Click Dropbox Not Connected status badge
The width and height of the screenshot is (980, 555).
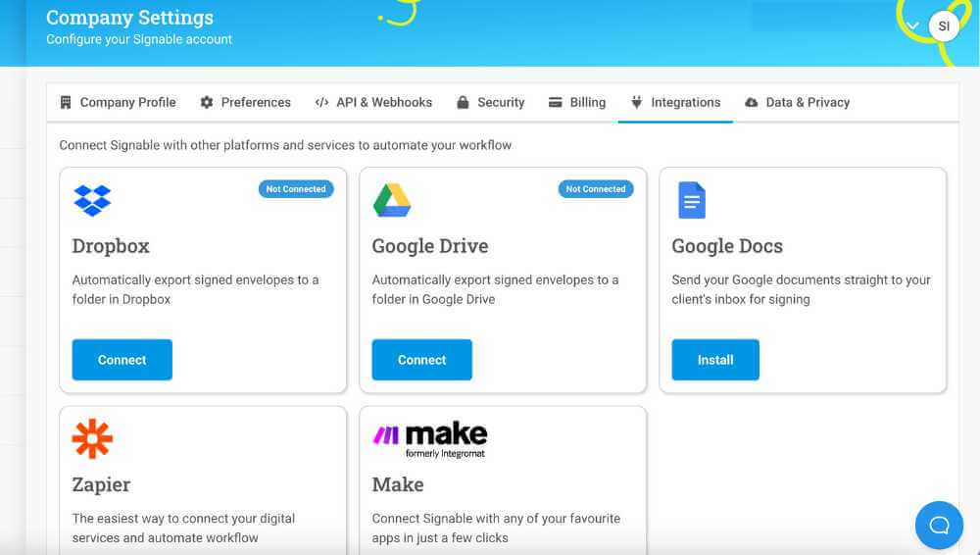coord(296,189)
